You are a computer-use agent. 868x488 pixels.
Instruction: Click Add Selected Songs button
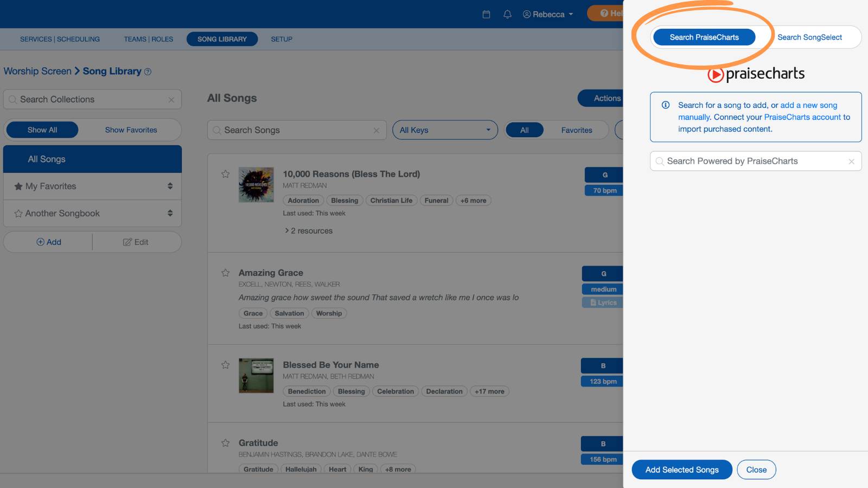coord(682,470)
